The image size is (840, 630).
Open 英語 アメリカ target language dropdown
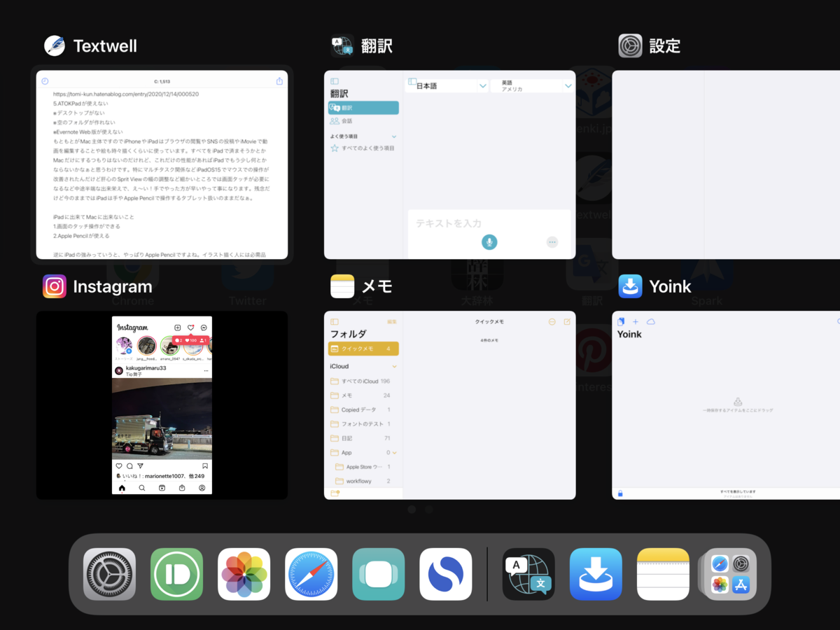pyautogui.click(x=568, y=86)
